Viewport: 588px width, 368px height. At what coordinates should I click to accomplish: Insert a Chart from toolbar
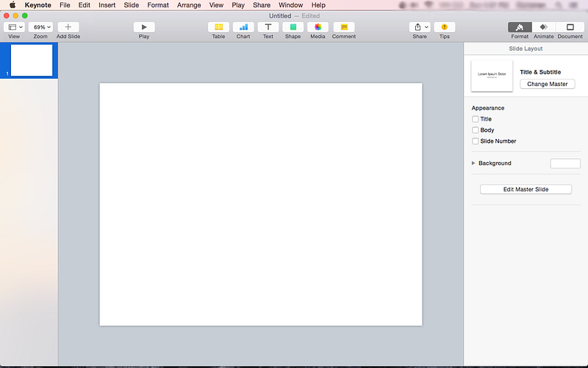[243, 27]
